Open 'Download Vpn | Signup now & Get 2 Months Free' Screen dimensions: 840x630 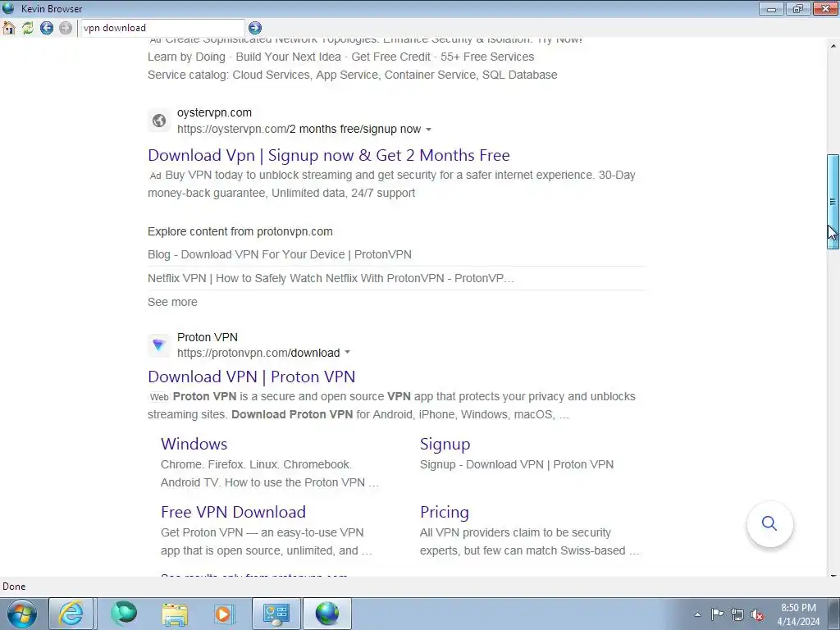click(329, 155)
